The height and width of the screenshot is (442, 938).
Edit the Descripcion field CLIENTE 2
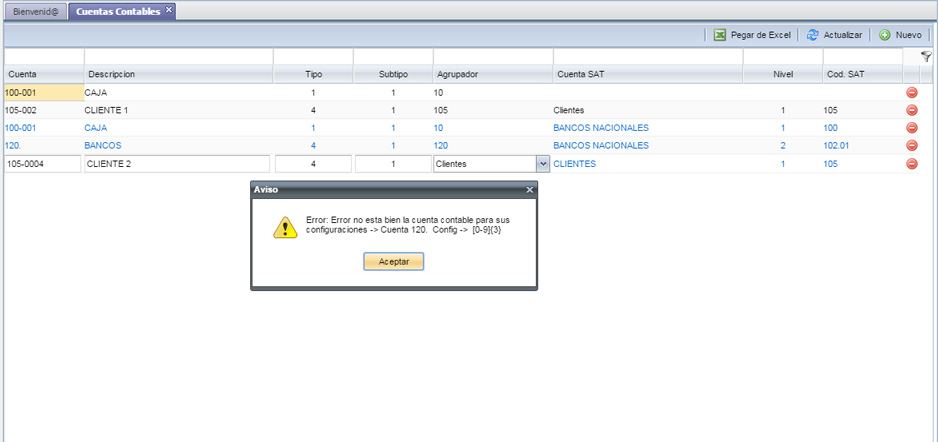tap(177, 164)
